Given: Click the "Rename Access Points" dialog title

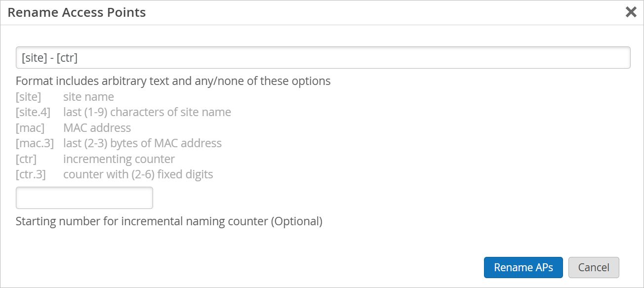Looking at the screenshot, I should [77, 12].
